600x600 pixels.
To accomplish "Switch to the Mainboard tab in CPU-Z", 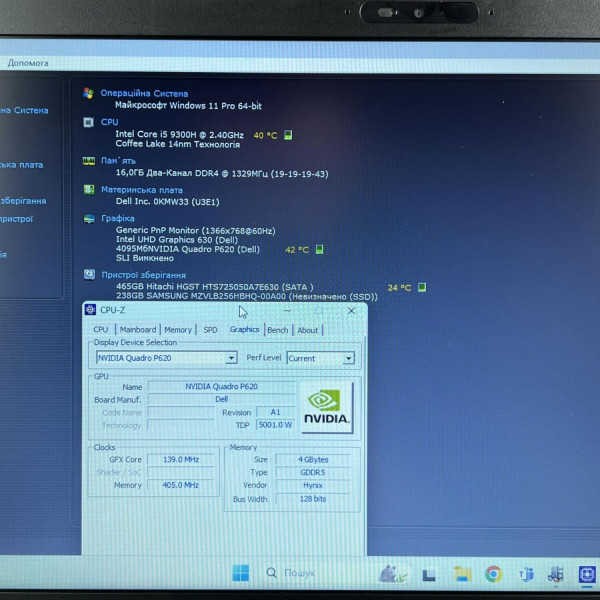I will pos(138,329).
